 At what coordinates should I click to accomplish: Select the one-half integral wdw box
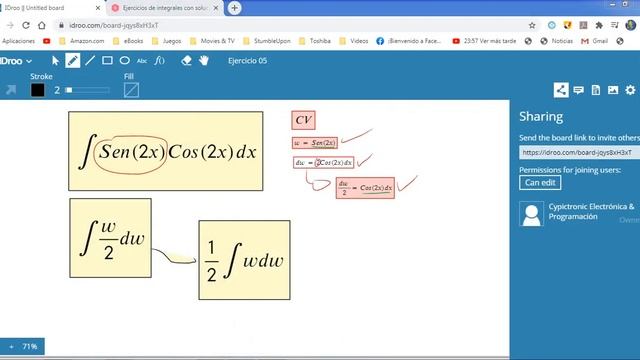(244, 260)
